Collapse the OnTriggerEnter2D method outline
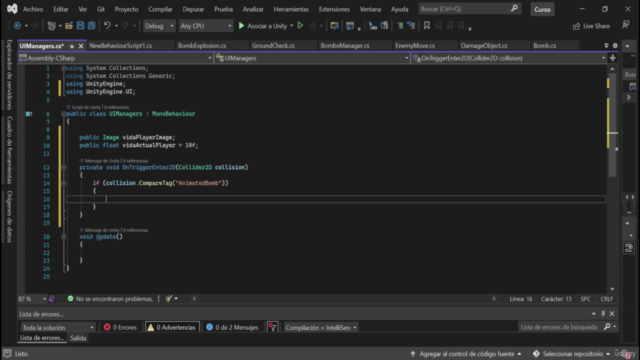This screenshot has width=640, height=360. 64,167
